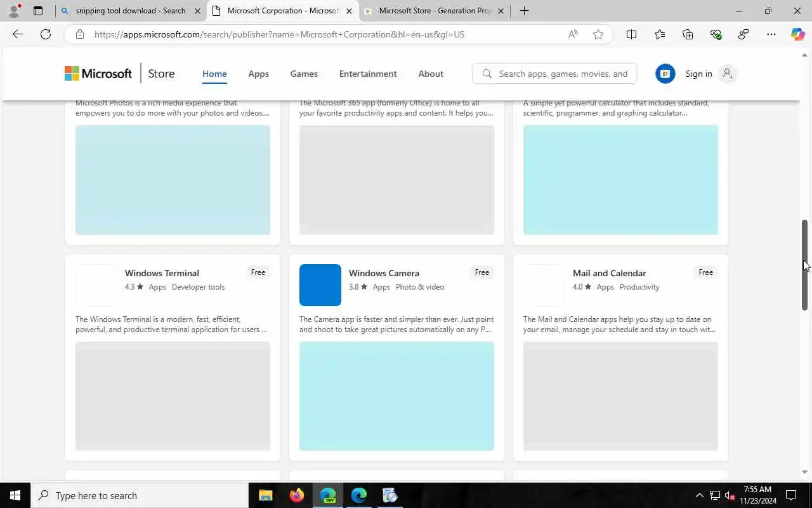Viewport: 812px width, 508px height.
Task: Open Edge Settings and more ellipsis
Action: pyautogui.click(x=771, y=34)
